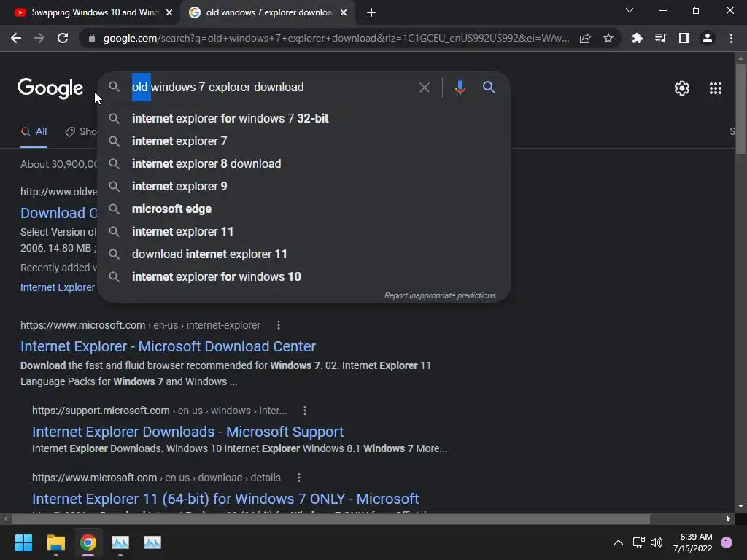747x560 pixels.
Task: Choose suggestion download internet explorer 11
Action: pyautogui.click(x=304, y=254)
